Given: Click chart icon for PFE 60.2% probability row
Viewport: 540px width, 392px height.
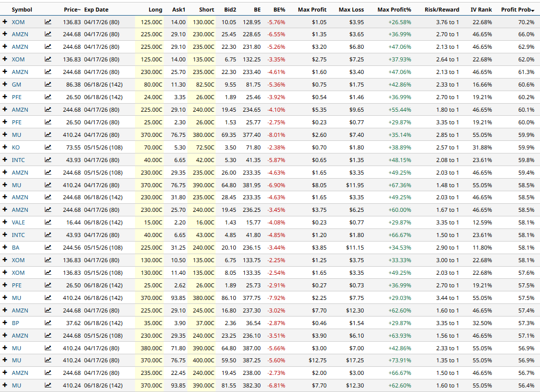Looking at the screenshot, I should coord(48,97).
